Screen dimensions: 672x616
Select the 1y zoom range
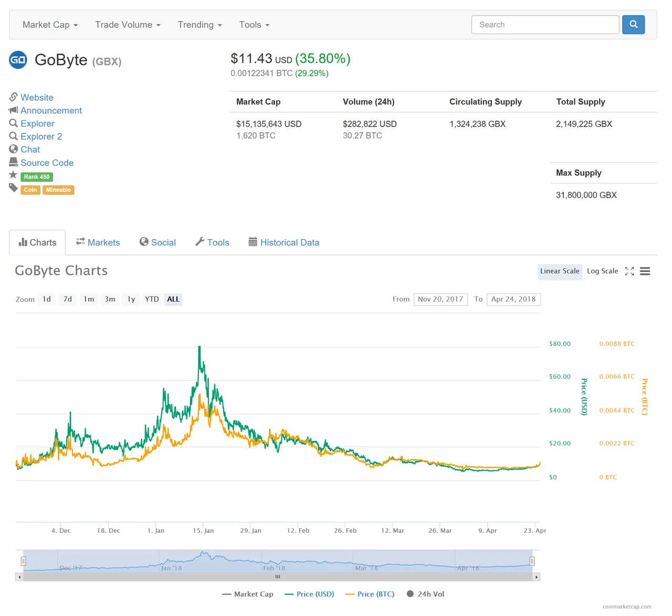click(131, 299)
